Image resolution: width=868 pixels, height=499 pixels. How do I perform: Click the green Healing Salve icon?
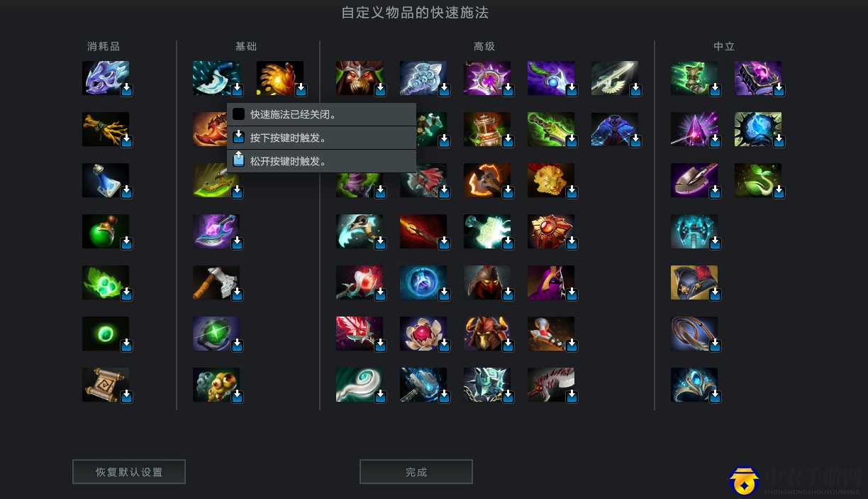[x=106, y=231]
